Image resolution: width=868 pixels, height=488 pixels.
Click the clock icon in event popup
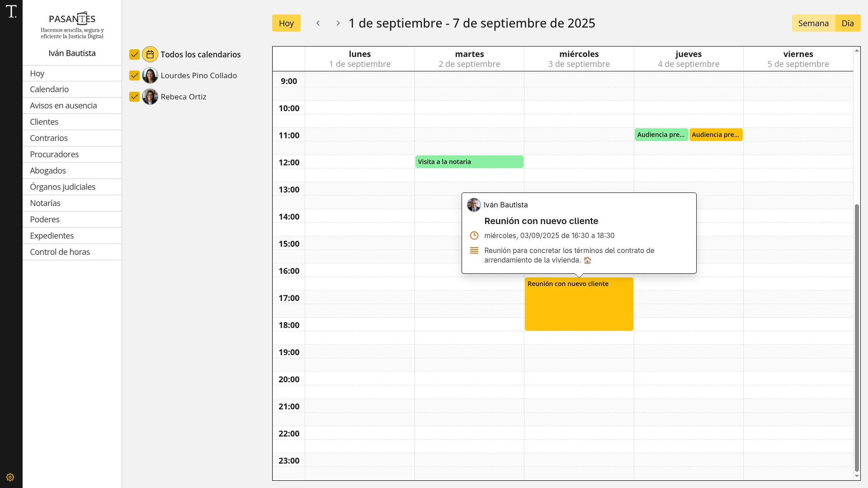coord(474,235)
